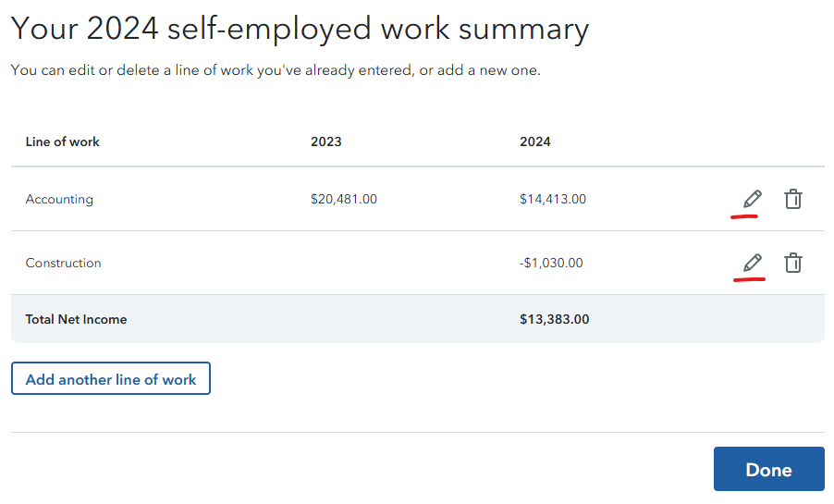834x504 pixels.
Task: Click the "Line of work" column header
Action: coord(63,141)
